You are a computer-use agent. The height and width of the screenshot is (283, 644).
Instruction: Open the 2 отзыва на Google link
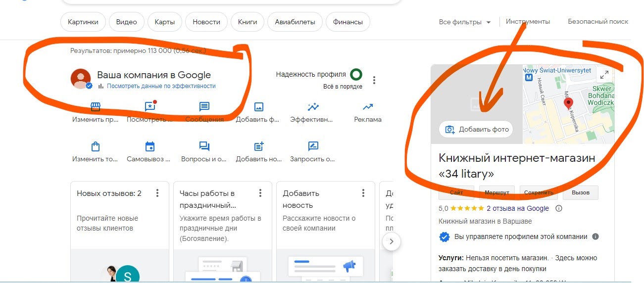click(x=518, y=208)
